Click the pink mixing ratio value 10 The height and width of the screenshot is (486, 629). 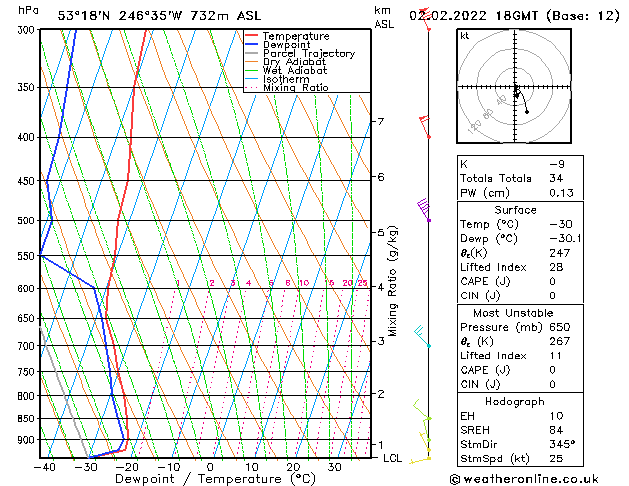tap(304, 283)
